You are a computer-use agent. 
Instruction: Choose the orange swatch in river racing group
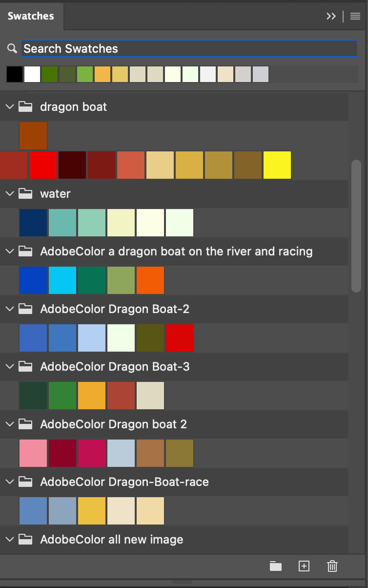(150, 280)
